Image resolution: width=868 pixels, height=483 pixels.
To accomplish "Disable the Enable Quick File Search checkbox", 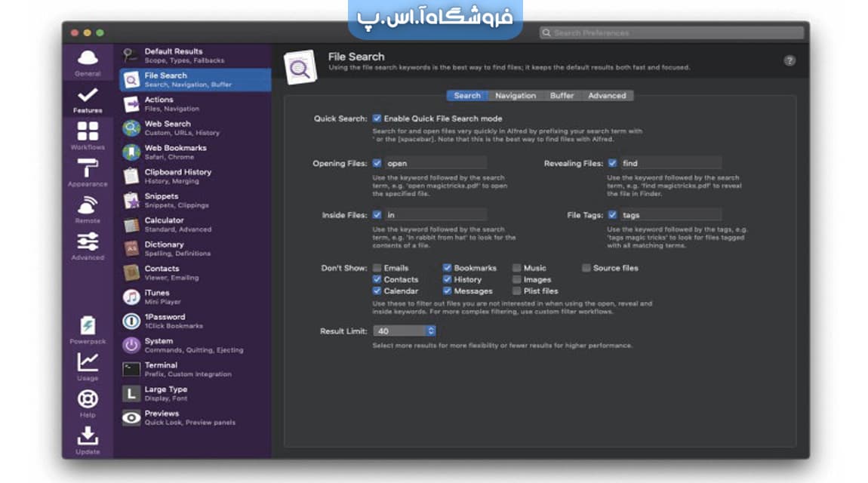I will [377, 118].
